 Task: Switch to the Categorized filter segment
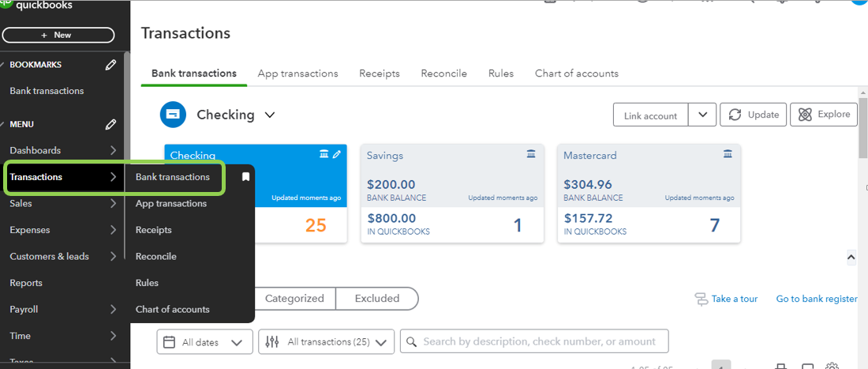294,299
